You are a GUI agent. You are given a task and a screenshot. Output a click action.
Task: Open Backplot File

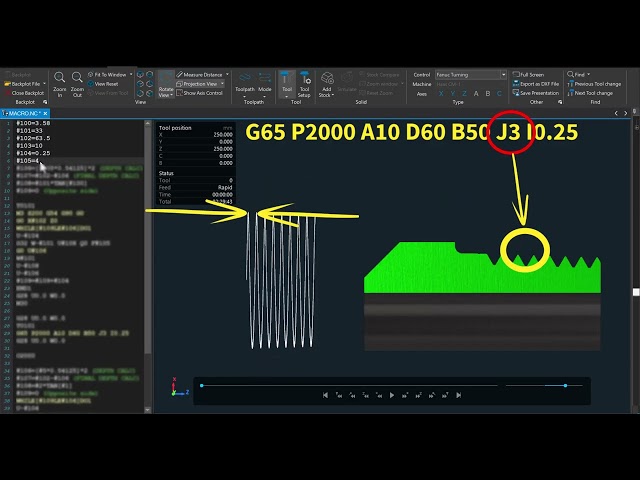[x=22, y=84]
